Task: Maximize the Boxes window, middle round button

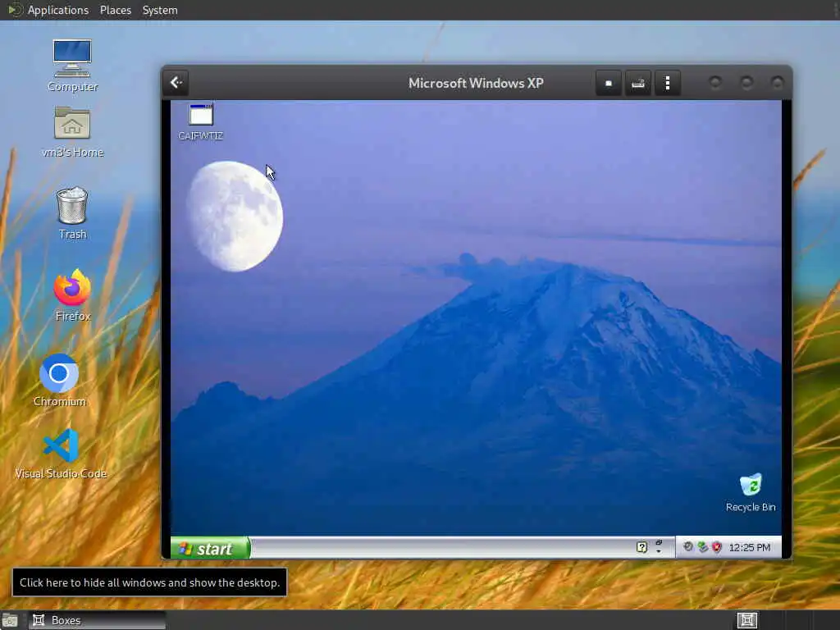Action: click(746, 83)
